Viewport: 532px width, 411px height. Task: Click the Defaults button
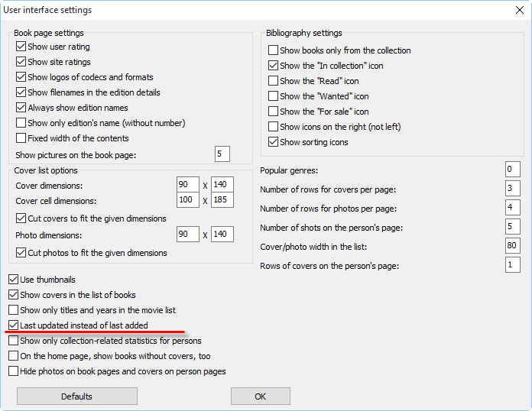click(x=77, y=396)
